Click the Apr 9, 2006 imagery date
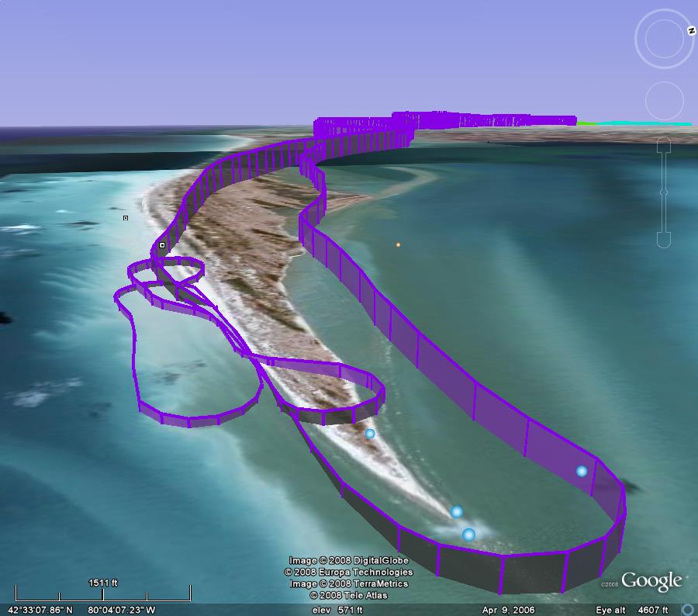 click(508, 611)
